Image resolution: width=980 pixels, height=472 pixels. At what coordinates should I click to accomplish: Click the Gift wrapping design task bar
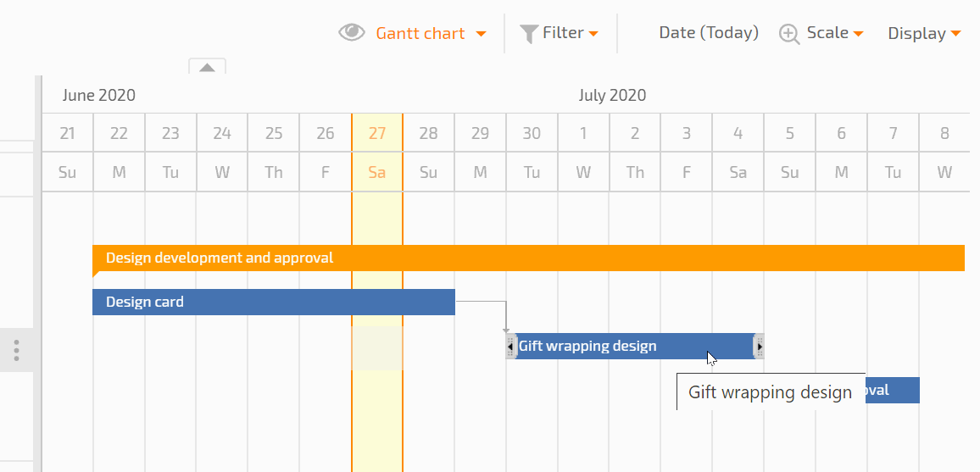[635, 346]
